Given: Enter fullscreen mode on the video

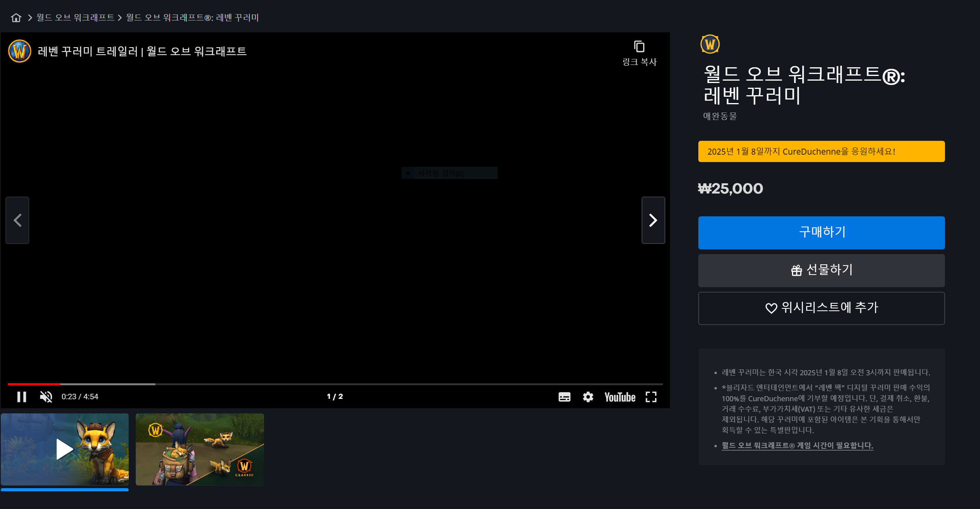Looking at the screenshot, I should click(651, 397).
